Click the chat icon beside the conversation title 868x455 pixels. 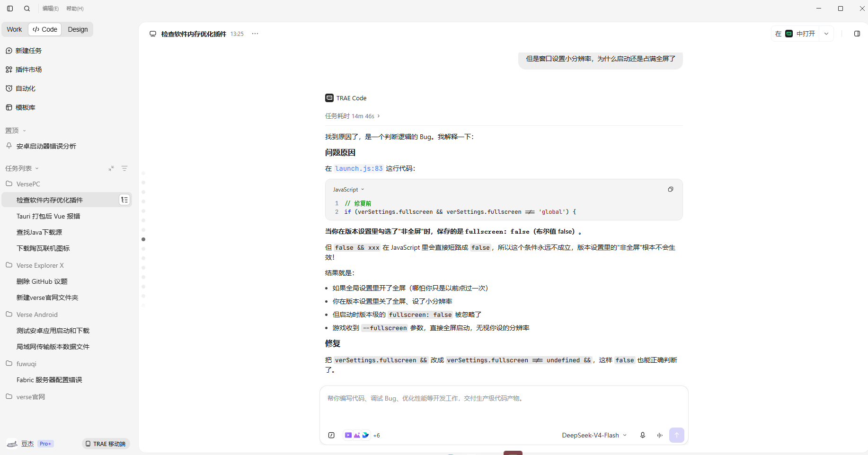153,34
